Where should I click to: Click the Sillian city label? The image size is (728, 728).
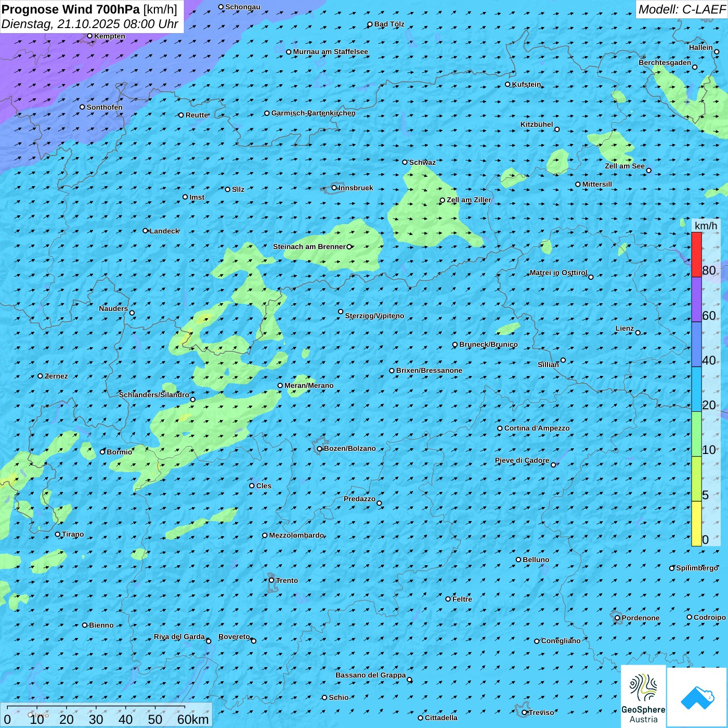click(548, 365)
